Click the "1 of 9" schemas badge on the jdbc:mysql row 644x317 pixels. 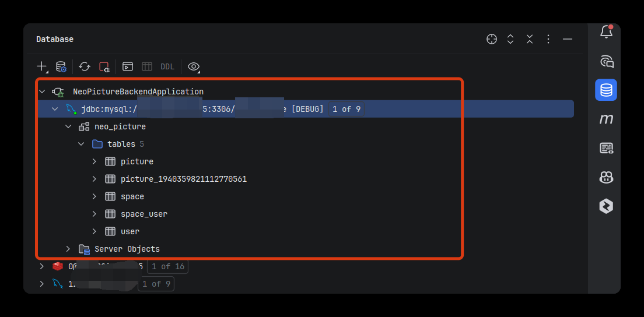click(346, 109)
